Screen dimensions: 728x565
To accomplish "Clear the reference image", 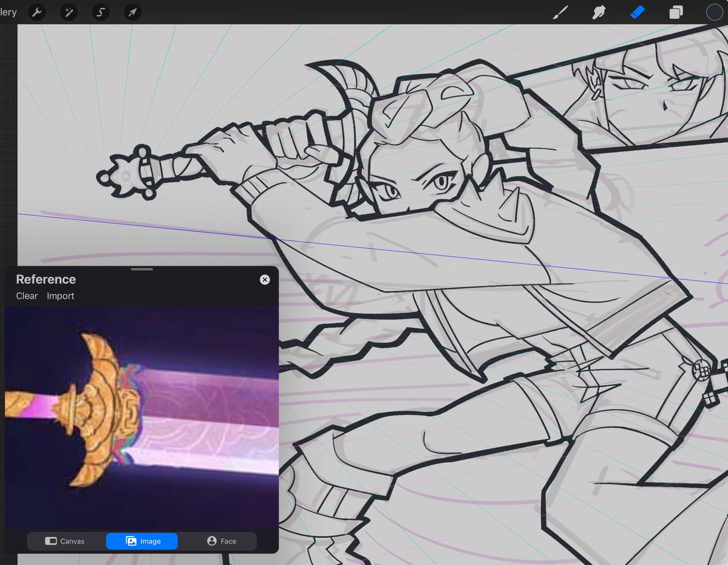I will pyautogui.click(x=27, y=296).
